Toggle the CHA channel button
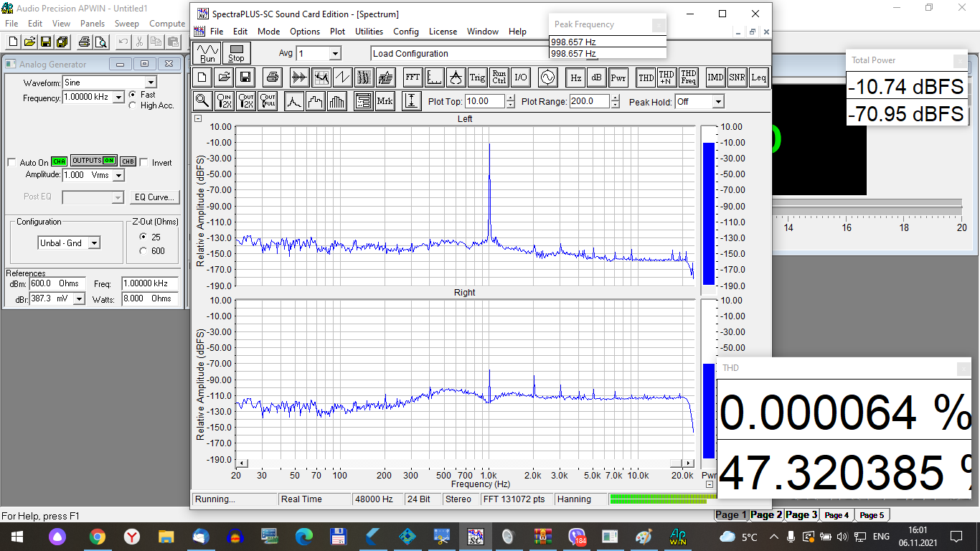This screenshot has width=980, height=551. tap(59, 161)
